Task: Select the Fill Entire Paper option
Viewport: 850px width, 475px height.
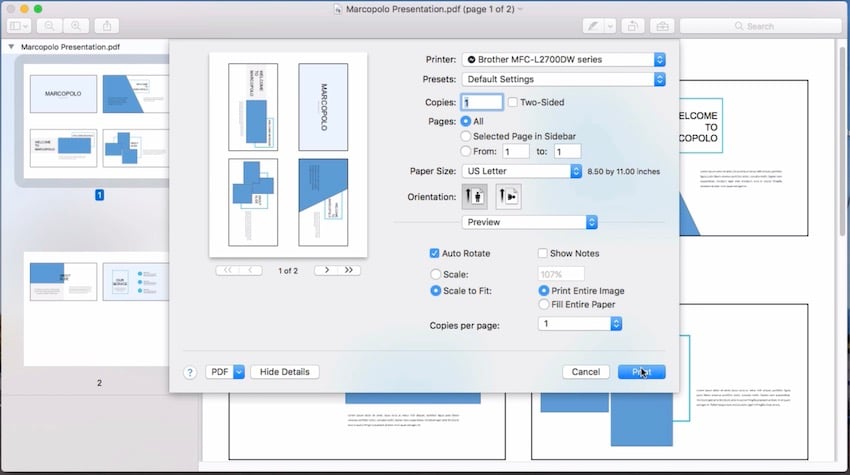Action: tap(544, 304)
